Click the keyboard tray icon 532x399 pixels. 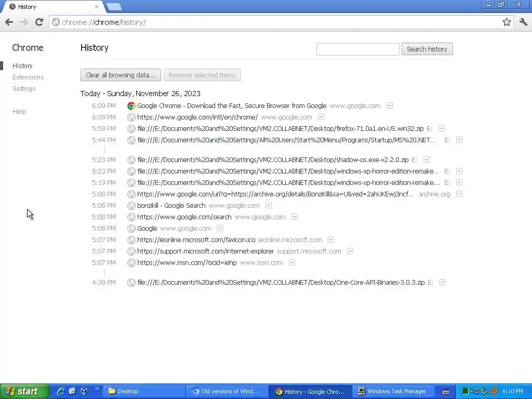(446, 392)
